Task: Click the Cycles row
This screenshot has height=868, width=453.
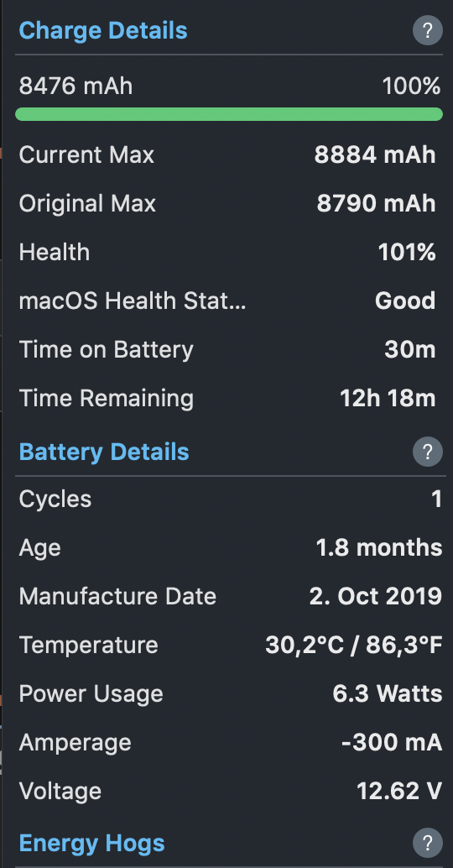Action: coord(229,499)
